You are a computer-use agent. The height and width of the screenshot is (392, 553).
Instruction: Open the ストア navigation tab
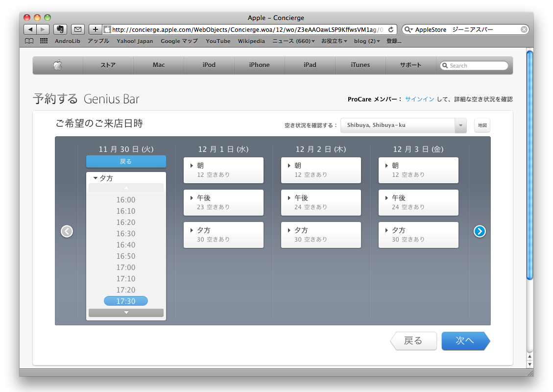(108, 65)
